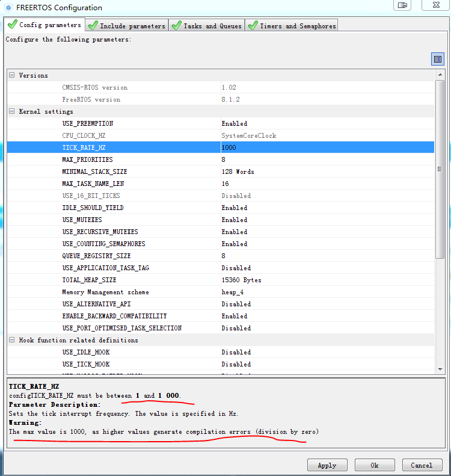
Task: Select the USE_PREEMPTION row
Action: tap(221, 123)
